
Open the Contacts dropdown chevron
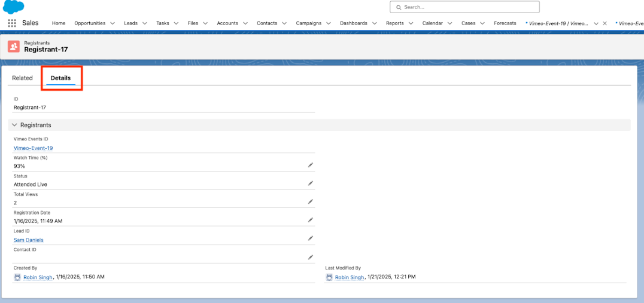(284, 23)
